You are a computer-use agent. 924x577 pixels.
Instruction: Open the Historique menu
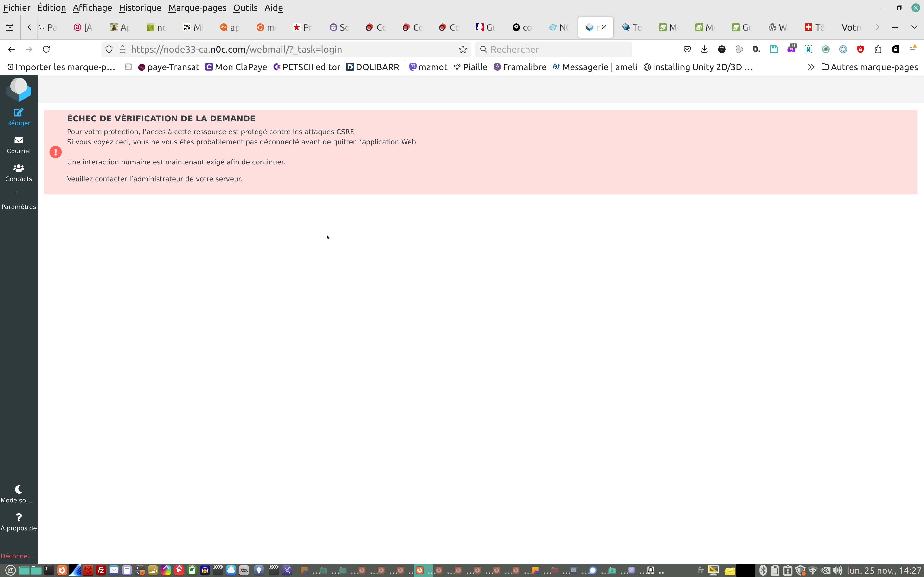140,8
